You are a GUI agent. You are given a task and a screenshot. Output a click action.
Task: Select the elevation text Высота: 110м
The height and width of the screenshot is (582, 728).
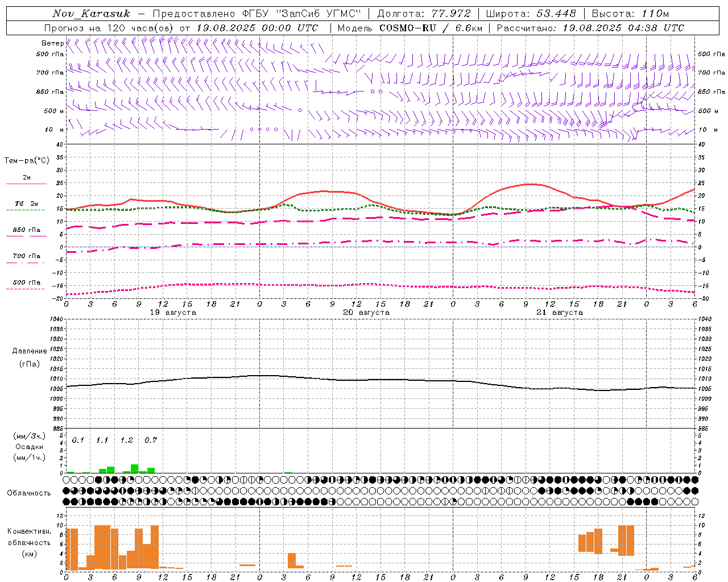pos(630,14)
